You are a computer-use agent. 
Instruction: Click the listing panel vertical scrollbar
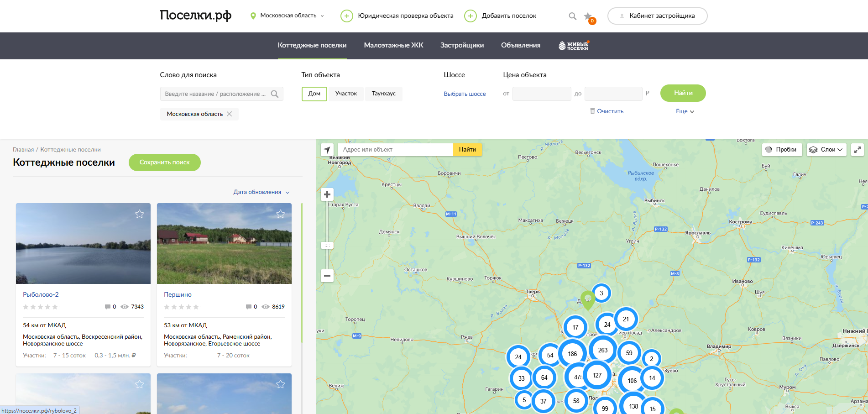point(302,274)
